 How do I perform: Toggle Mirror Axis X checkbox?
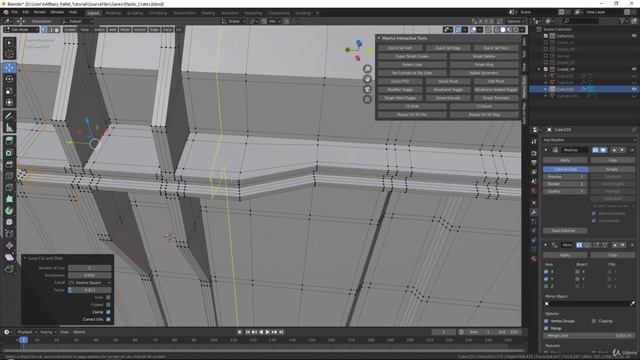[546, 272]
